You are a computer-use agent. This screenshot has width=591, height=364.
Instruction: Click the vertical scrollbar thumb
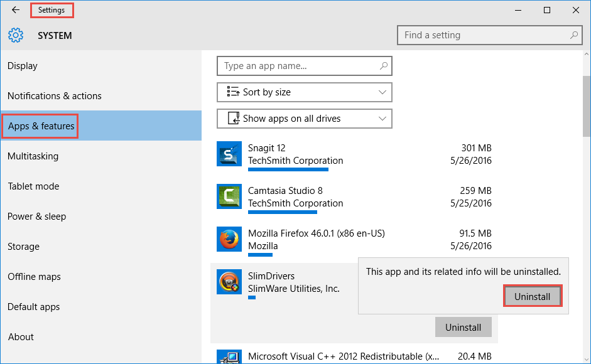click(x=587, y=106)
